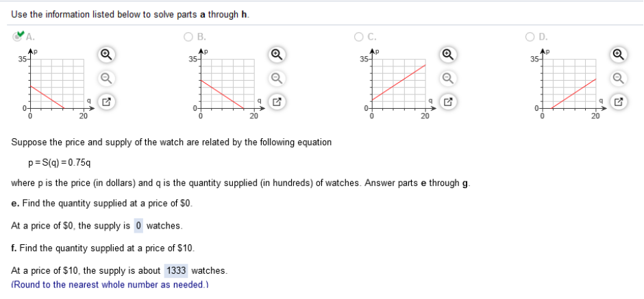This screenshot has height=299, width=644.
Task: Click the supply answer box showing 0
Action: [138, 226]
